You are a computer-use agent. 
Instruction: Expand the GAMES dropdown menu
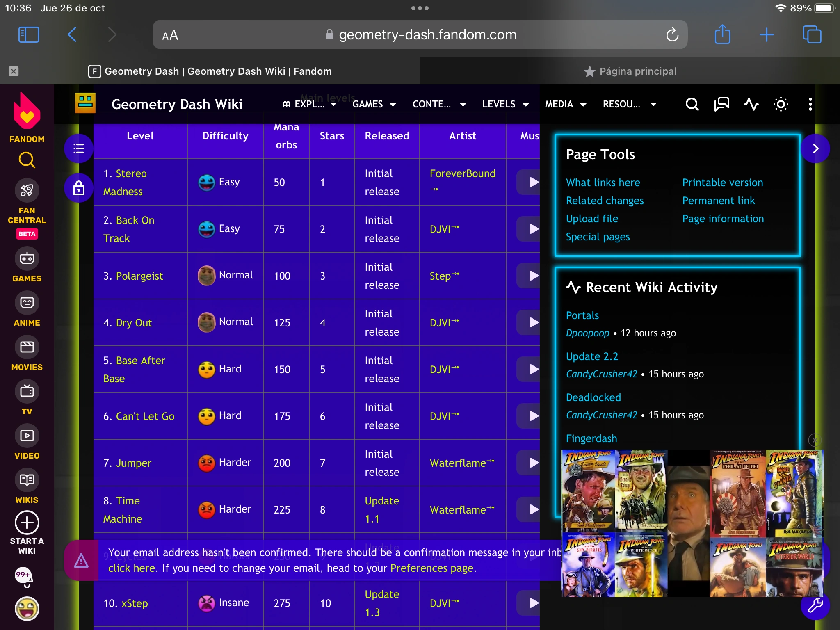(374, 104)
